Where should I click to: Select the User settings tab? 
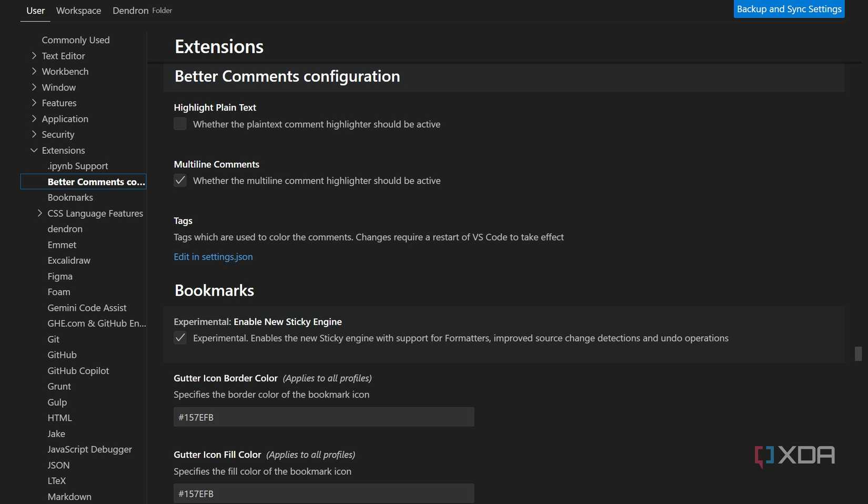pos(35,11)
